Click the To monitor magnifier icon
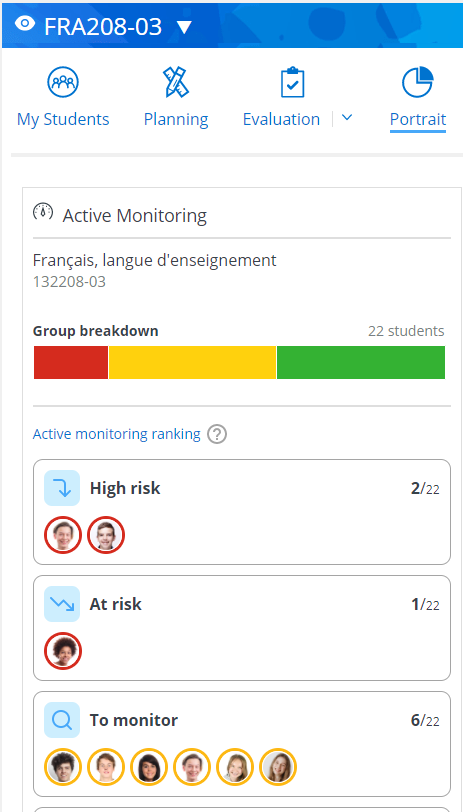This screenshot has height=812, width=463. [62, 720]
